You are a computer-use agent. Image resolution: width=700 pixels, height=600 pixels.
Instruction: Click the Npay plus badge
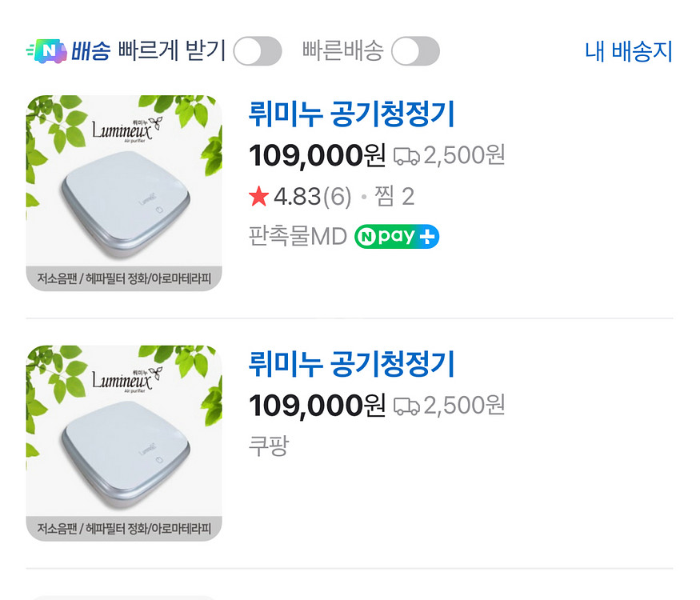pos(397,237)
